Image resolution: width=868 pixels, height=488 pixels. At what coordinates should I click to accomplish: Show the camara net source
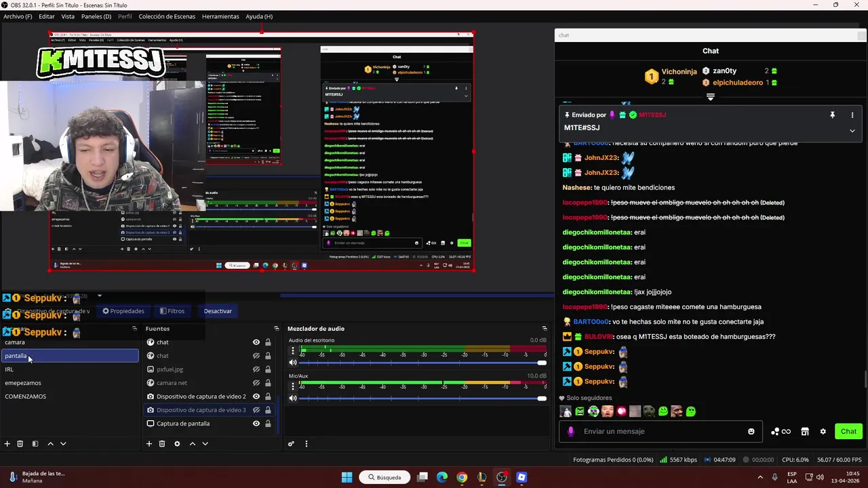256,383
